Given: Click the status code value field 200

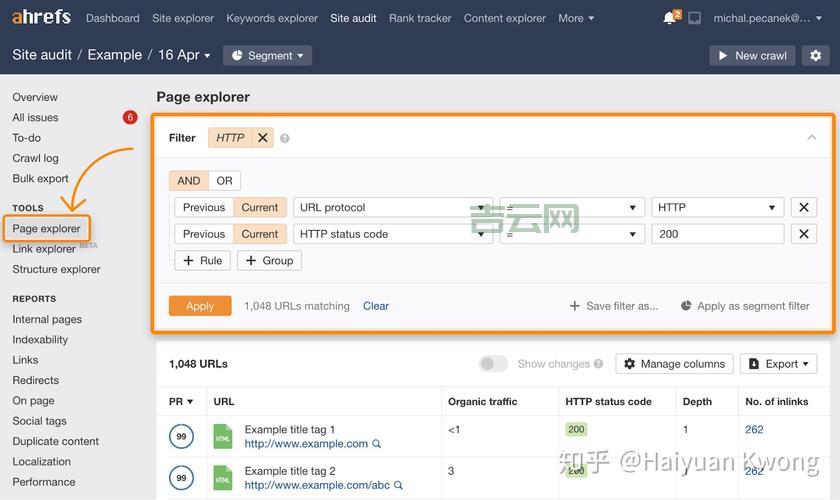Looking at the screenshot, I should point(717,234).
